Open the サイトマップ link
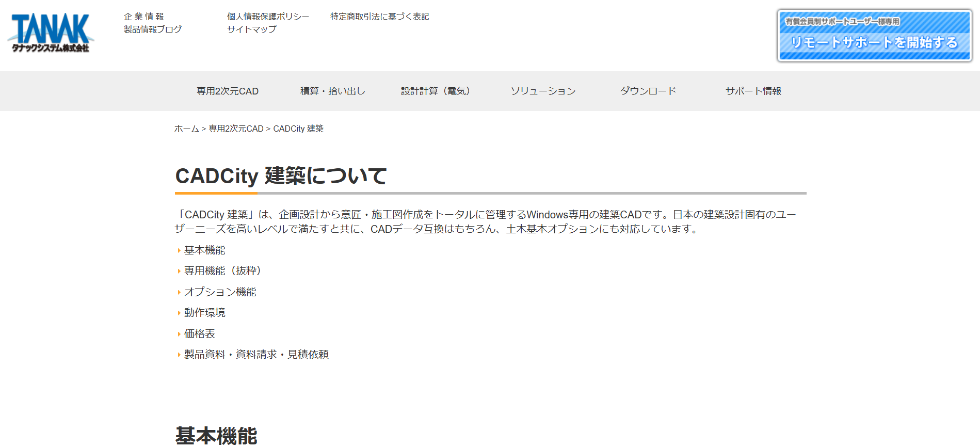 (x=252, y=29)
